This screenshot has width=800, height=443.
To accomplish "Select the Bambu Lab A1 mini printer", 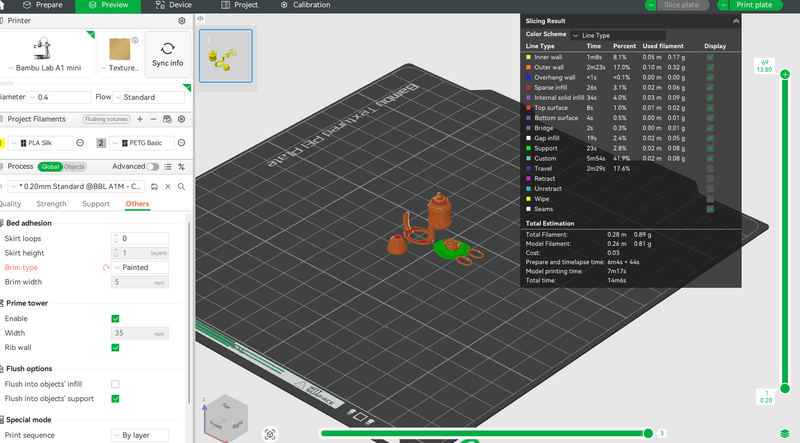I will (x=45, y=55).
